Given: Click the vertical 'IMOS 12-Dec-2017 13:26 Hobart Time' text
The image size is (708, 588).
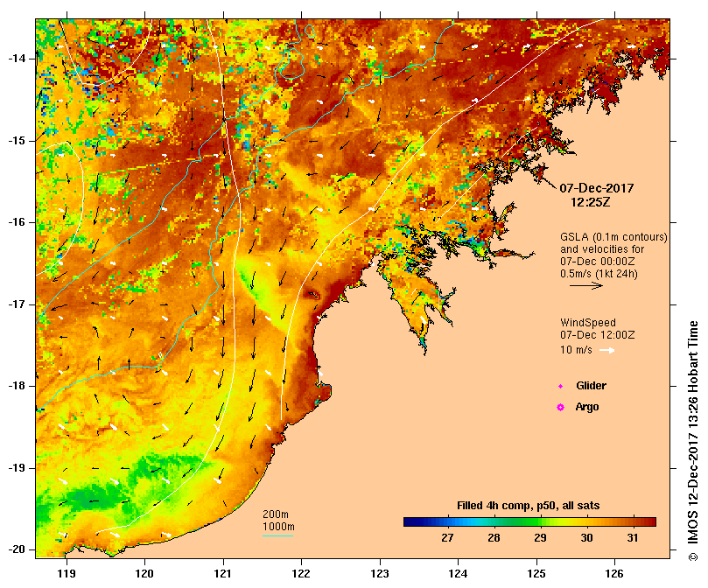Looking at the screenshot, I should coord(693,432).
